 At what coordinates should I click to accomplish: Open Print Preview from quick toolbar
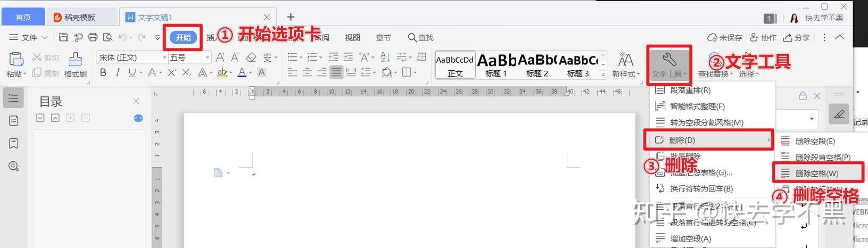108,37
